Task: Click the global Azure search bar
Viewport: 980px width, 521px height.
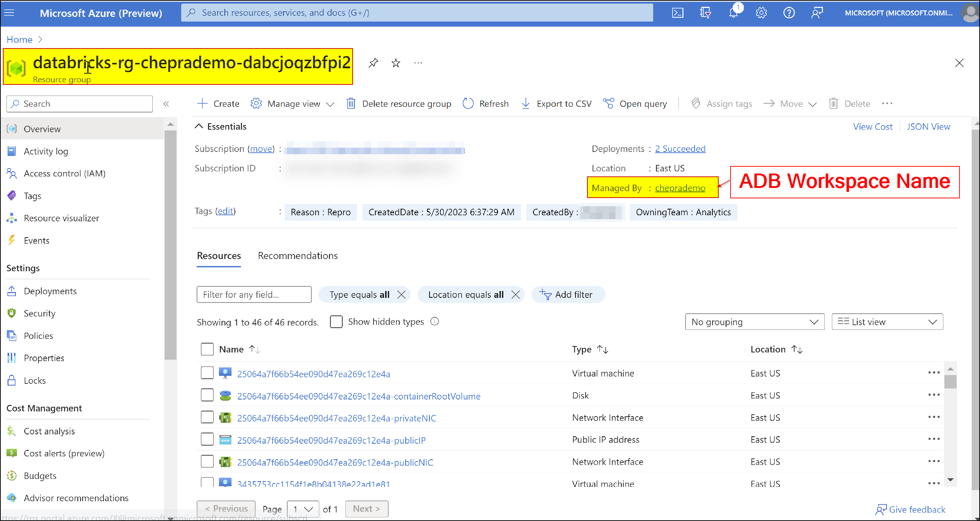Action: (x=417, y=13)
